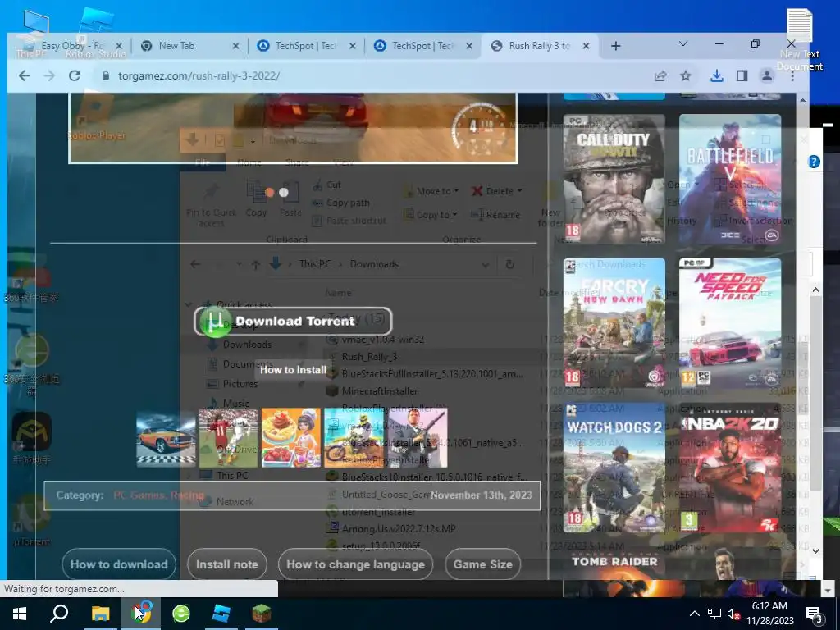
Task: Open taskbar search magnifier
Action: (59, 614)
